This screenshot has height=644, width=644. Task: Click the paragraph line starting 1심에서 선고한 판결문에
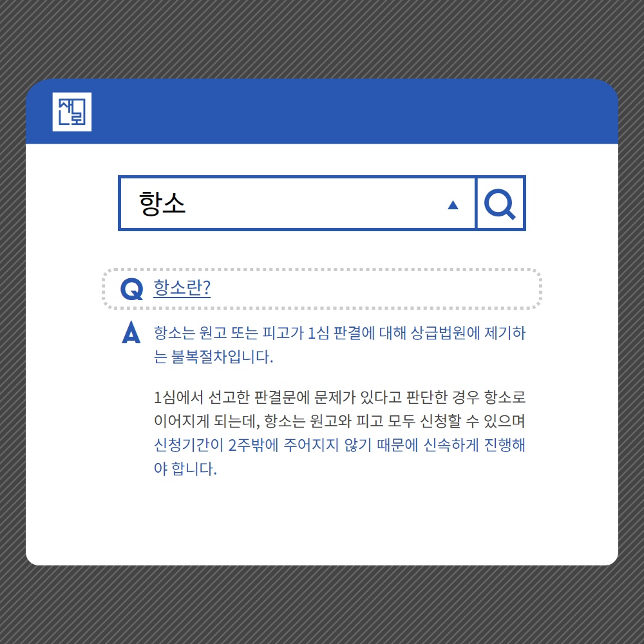pyautogui.click(x=339, y=397)
